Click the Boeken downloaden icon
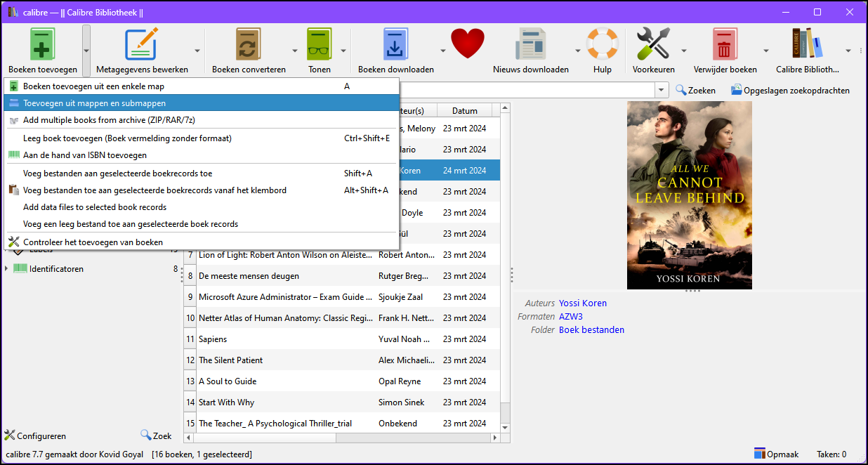Screen dimensions: 868x465 396,50
